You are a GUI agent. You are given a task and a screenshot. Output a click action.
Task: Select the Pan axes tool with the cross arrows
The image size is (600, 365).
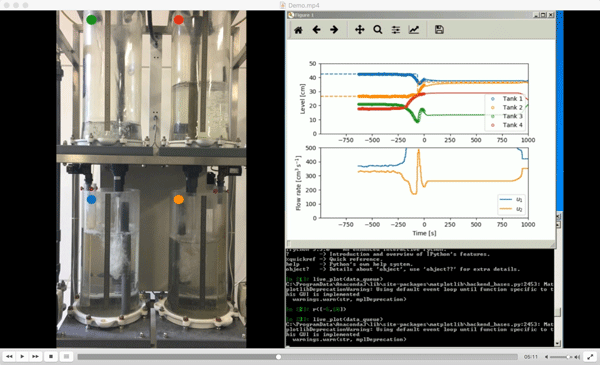point(359,30)
